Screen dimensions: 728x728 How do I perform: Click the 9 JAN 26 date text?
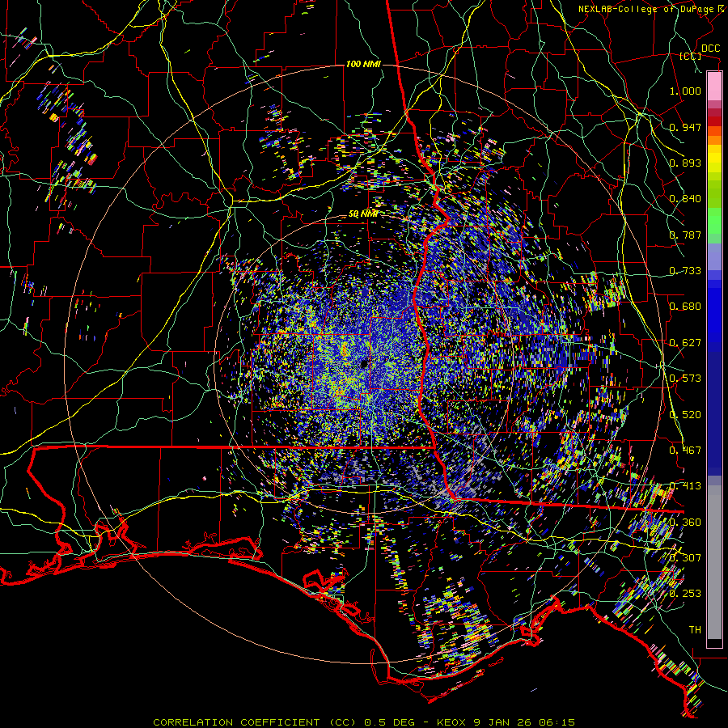point(503,722)
